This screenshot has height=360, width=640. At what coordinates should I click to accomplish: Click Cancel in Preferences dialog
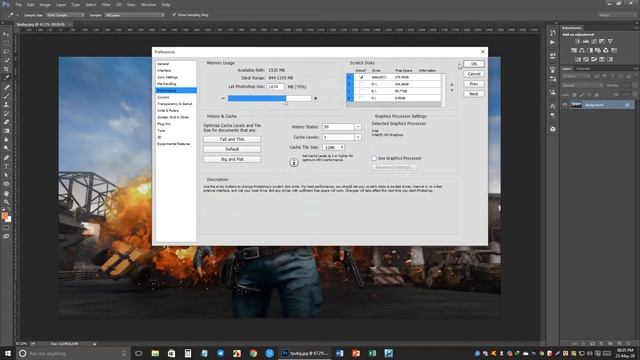473,74
